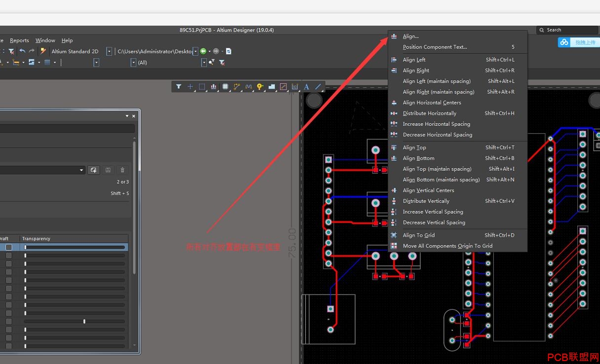Choose Align Left (Shift+Ctrl+L) in the menu
This screenshot has height=364, width=600.
click(458, 60)
